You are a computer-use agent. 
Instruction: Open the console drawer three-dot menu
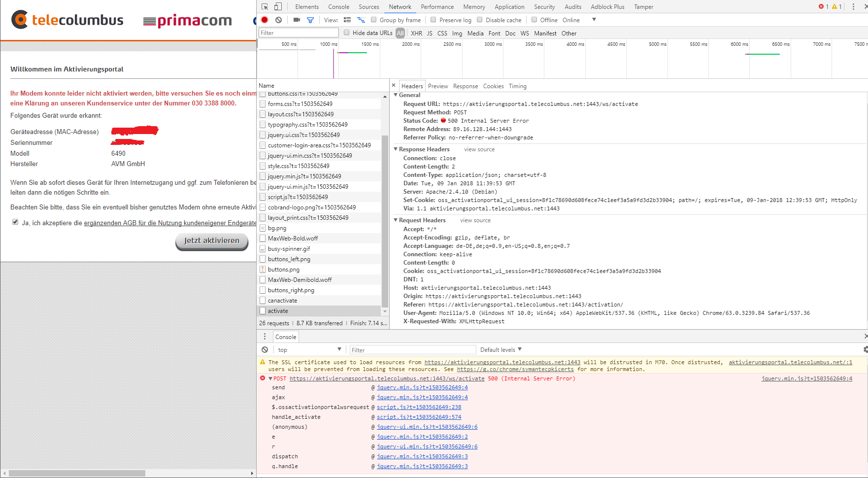(x=265, y=336)
